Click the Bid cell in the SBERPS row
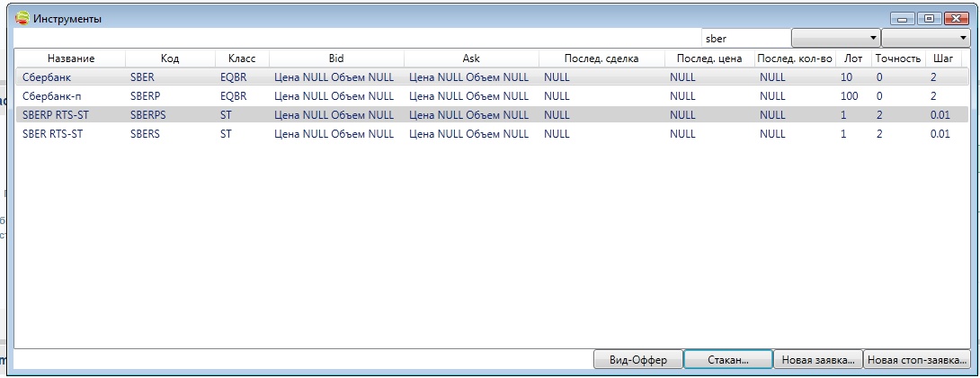The image size is (980, 378). tap(334, 115)
